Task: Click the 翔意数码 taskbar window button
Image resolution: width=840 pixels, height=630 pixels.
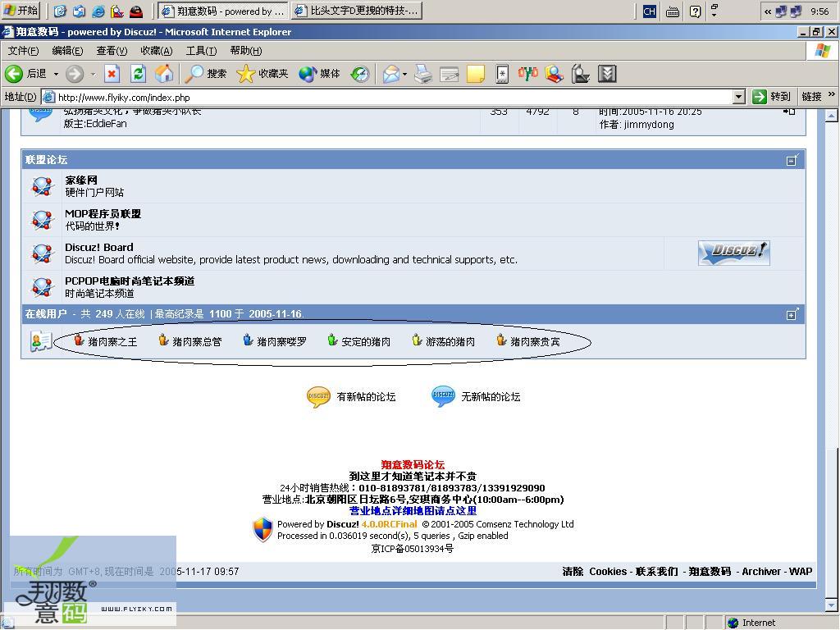Action: coord(223,11)
